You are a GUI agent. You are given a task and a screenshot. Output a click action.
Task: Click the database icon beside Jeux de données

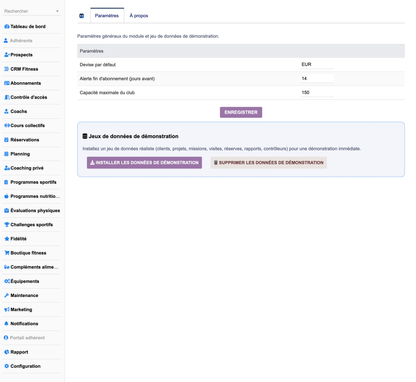pyautogui.click(x=85, y=136)
